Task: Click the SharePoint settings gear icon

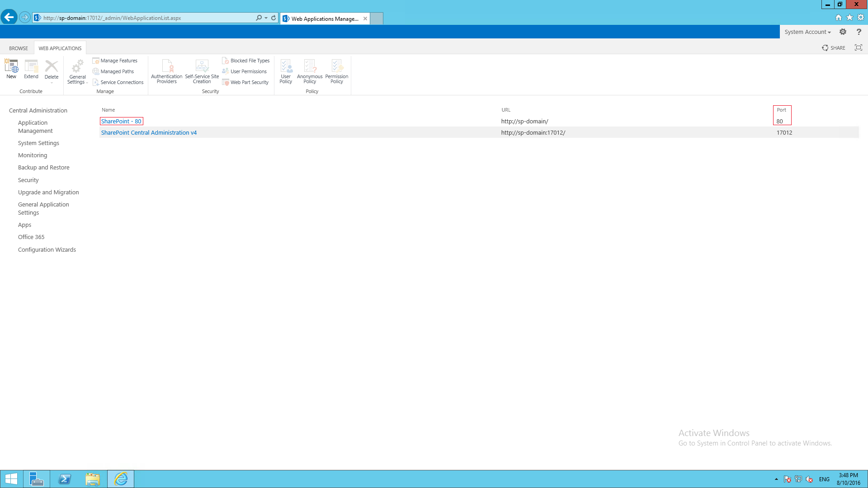Action: point(843,32)
